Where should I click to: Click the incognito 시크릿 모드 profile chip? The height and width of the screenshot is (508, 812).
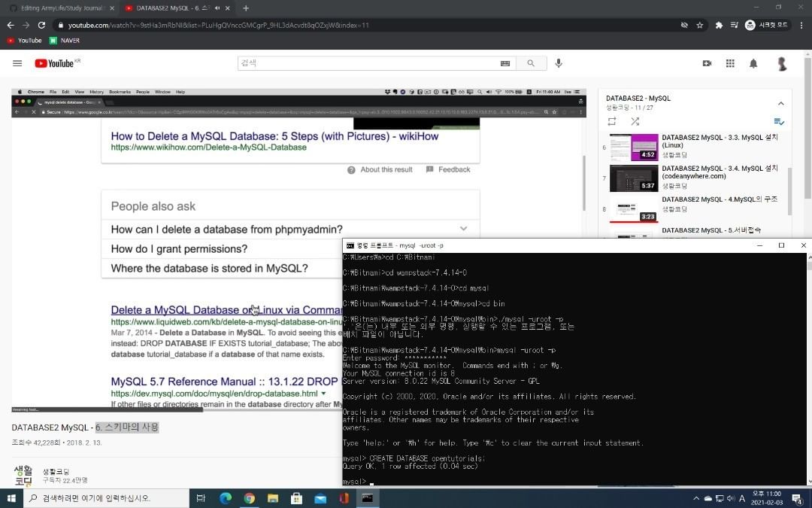767,25
